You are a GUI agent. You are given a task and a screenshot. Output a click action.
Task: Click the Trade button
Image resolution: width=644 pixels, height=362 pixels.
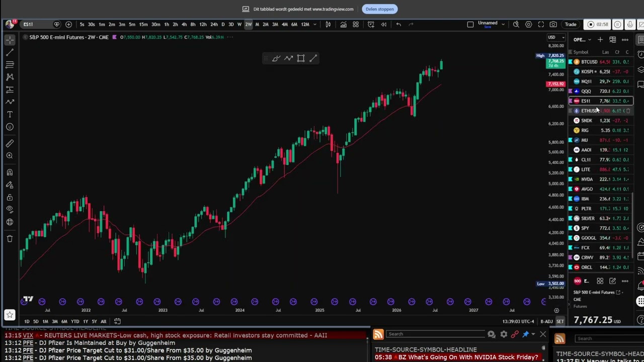[571, 24]
